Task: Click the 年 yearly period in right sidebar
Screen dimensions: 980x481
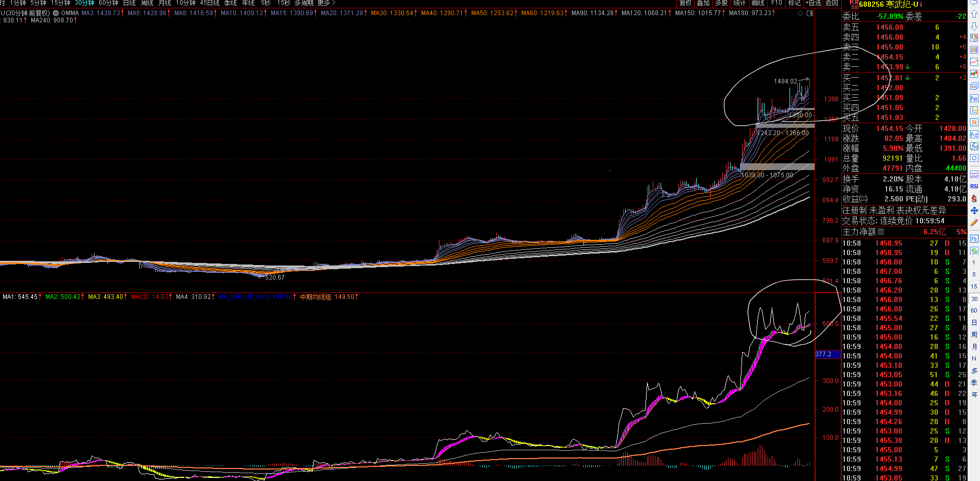Action: click(974, 394)
